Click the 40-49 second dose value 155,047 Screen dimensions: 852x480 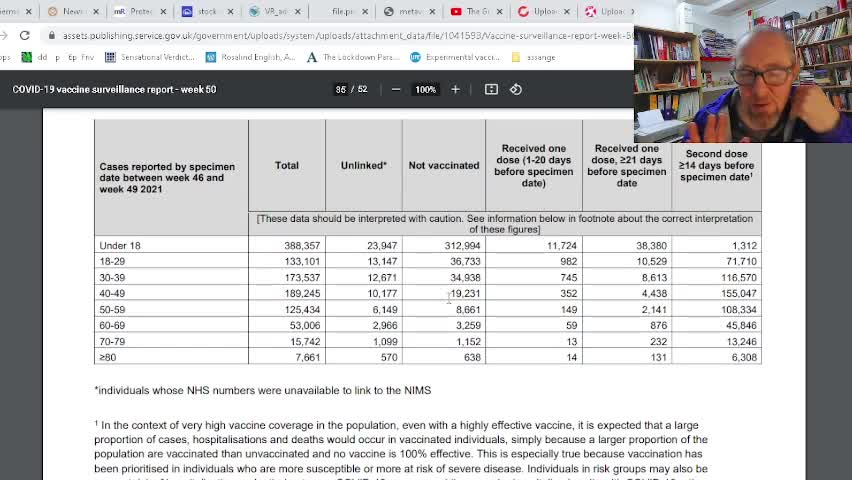739,294
